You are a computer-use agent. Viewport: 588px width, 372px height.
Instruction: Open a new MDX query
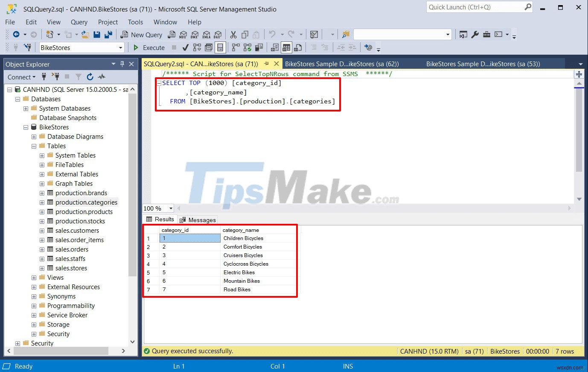[182, 34]
